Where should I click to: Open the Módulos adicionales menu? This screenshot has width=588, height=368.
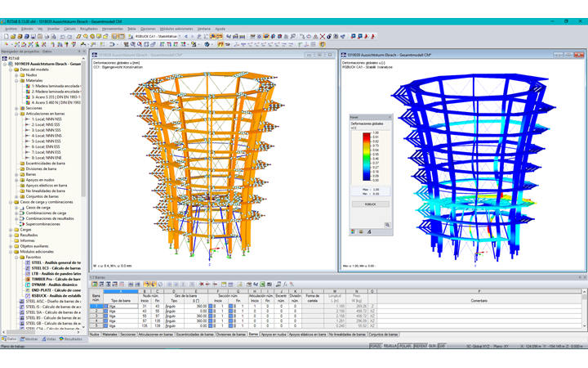pos(176,29)
